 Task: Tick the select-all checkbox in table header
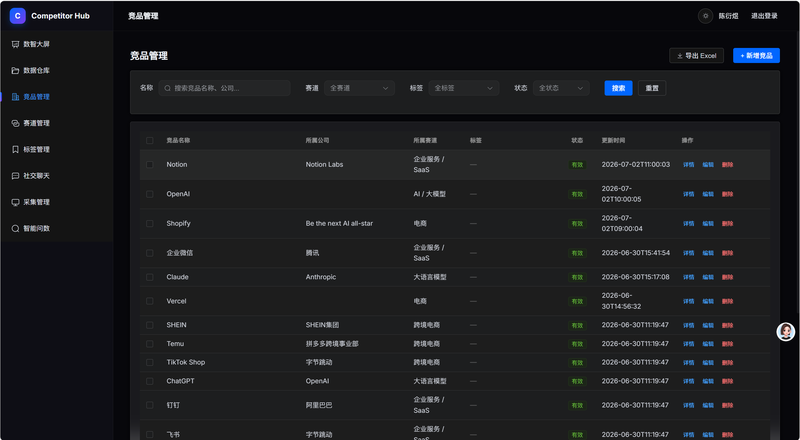pyautogui.click(x=149, y=140)
